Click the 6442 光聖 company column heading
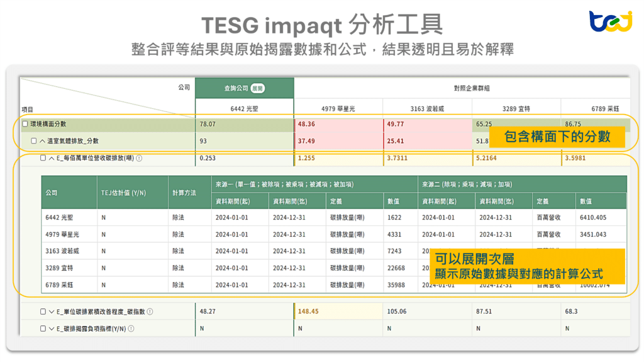 [245, 108]
